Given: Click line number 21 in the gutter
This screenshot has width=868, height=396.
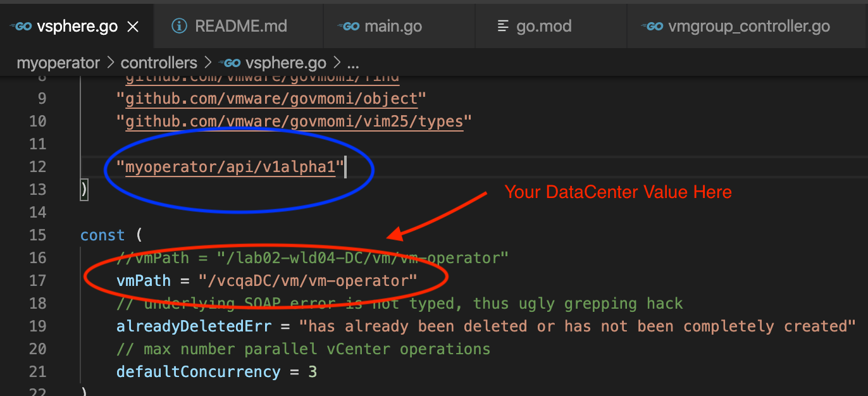Looking at the screenshot, I should pyautogui.click(x=38, y=372).
